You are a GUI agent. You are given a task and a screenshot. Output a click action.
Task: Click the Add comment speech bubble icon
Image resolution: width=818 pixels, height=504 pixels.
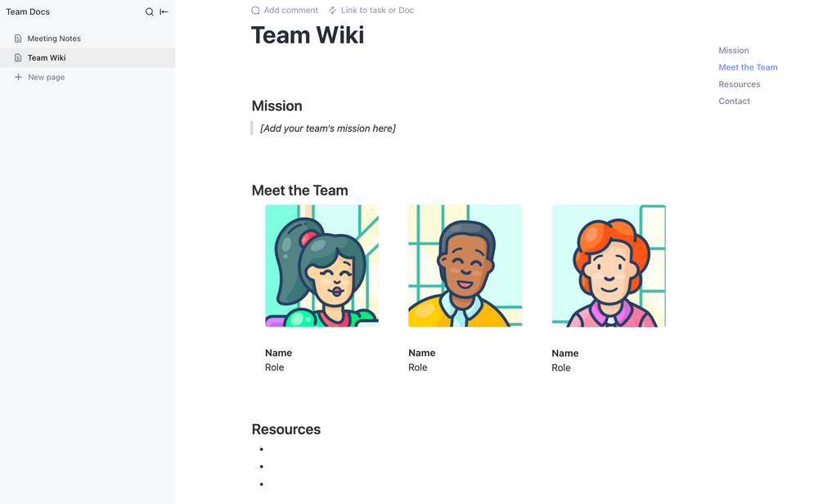point(254,10)
